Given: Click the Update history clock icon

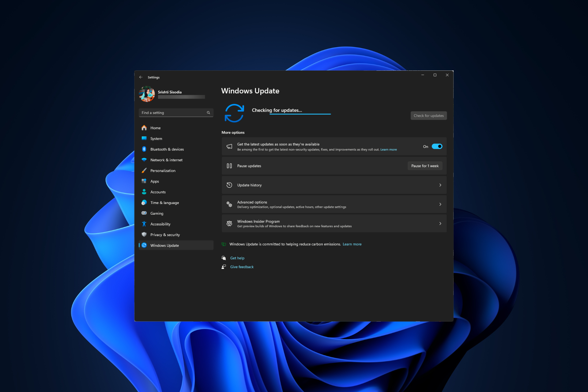Looking at the screenshot, I should 229,185.
